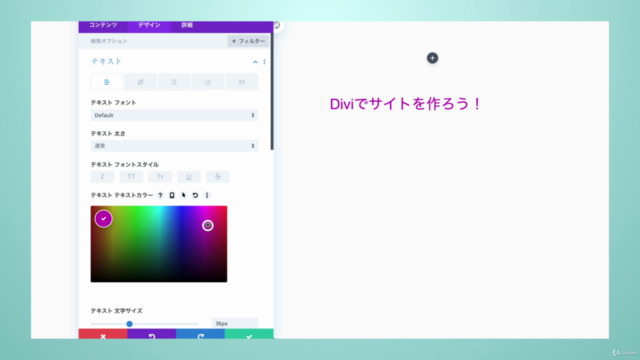640x360 pixels.
Task: Toggle strikethrough font style
Action: (218, 176)
